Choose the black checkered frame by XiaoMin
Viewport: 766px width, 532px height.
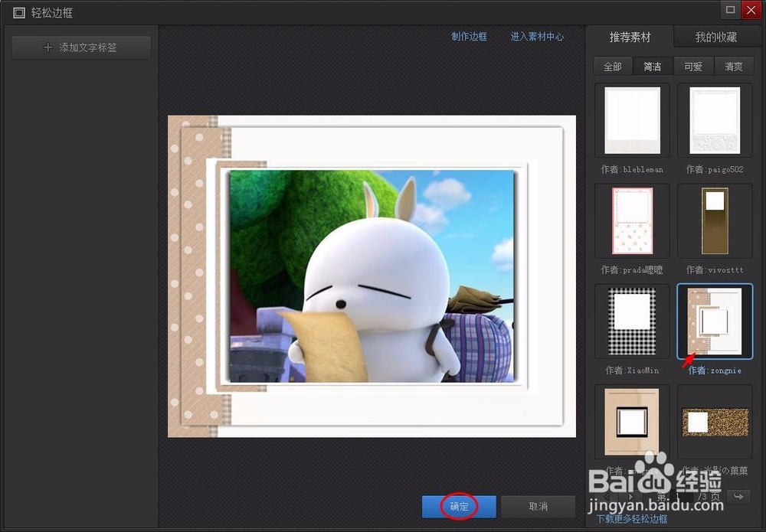coord(632,321)
